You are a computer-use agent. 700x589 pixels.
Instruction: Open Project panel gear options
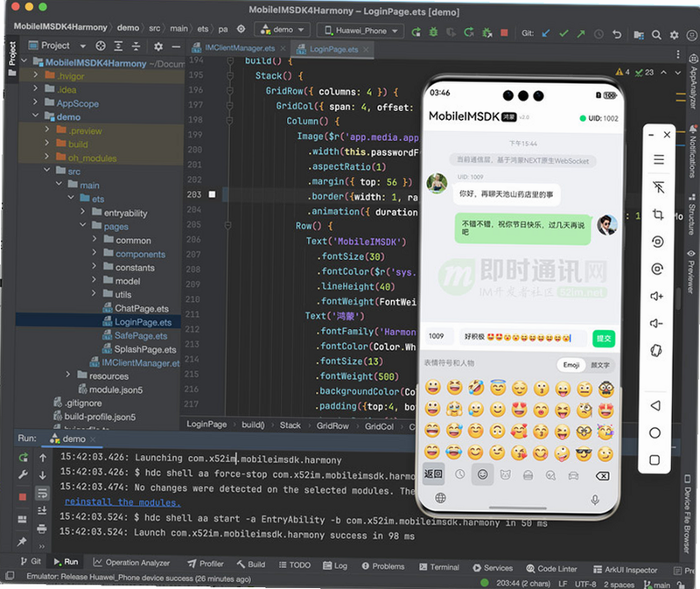[x=158, y=46]
